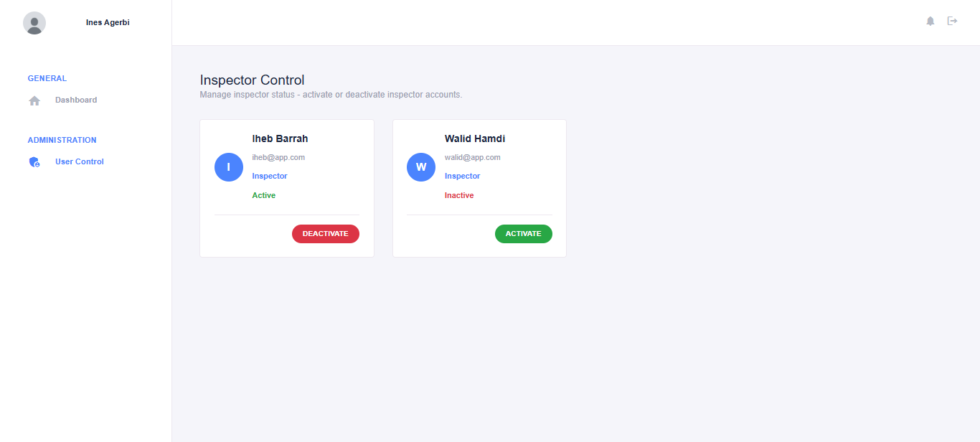Click Iheb Barrah's circular 'I' avatar

coord(228,166)
